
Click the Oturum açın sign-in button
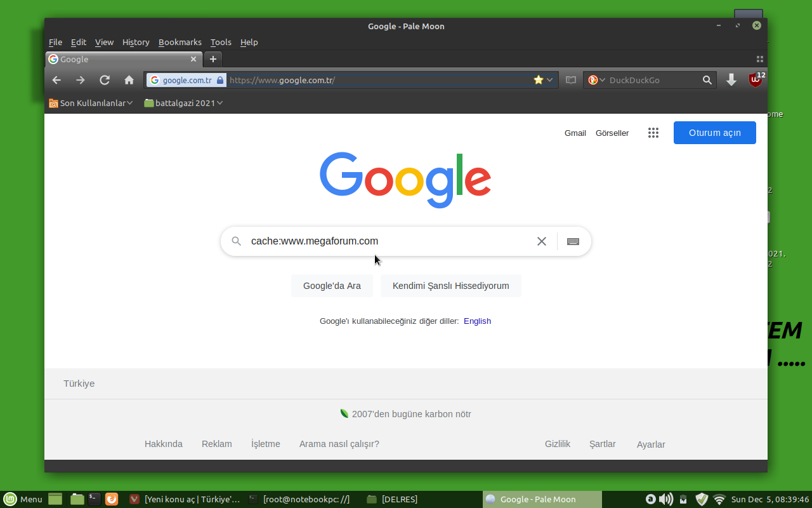[x=715, y=133]
